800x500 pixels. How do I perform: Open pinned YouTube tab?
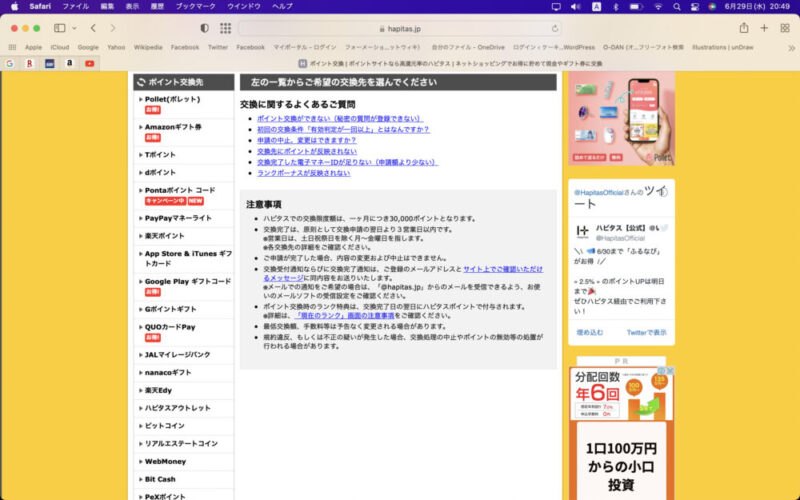90,63
